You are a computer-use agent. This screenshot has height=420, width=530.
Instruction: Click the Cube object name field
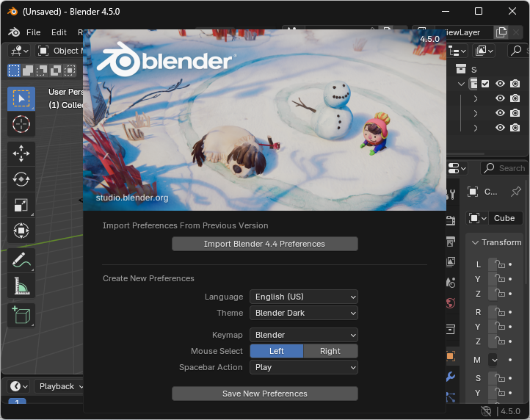[x=506, y=218]
